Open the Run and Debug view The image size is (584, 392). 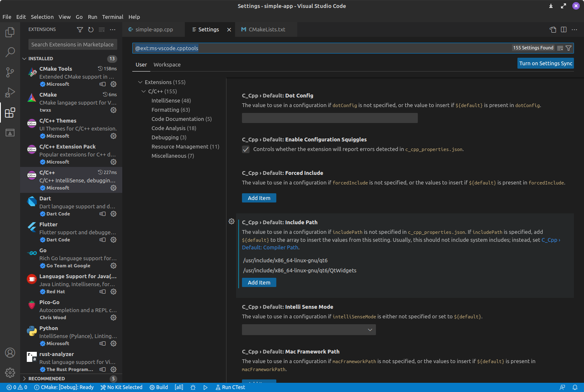(10, 92)
